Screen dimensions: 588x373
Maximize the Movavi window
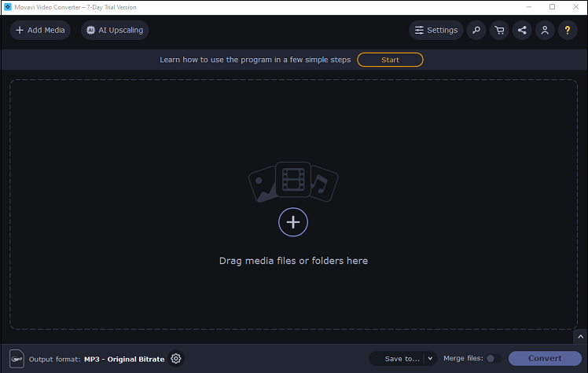point(552,7)
